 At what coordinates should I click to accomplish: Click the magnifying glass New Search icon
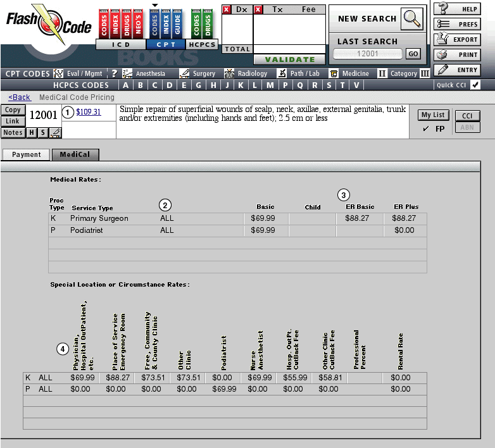(x=412, y=19)
